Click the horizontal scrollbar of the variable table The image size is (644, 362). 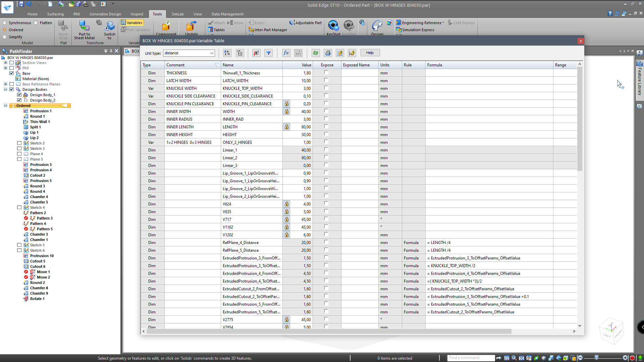click(329, 331)
